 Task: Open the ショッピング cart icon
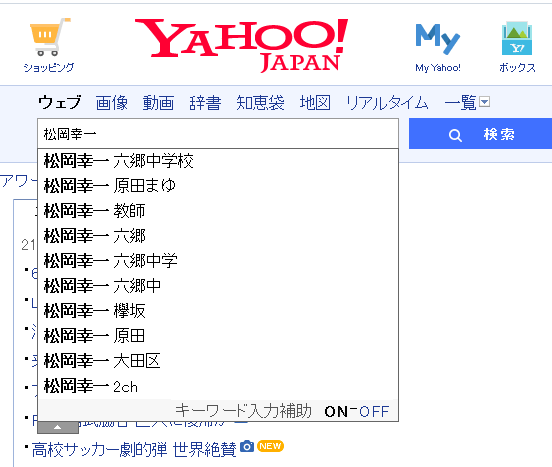pyautogui.click(x=49, y=37)
